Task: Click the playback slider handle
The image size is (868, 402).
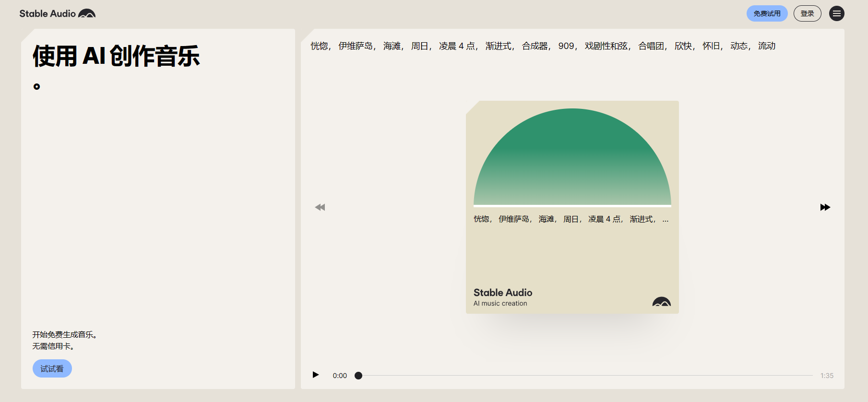Action: tap(358, 376)
